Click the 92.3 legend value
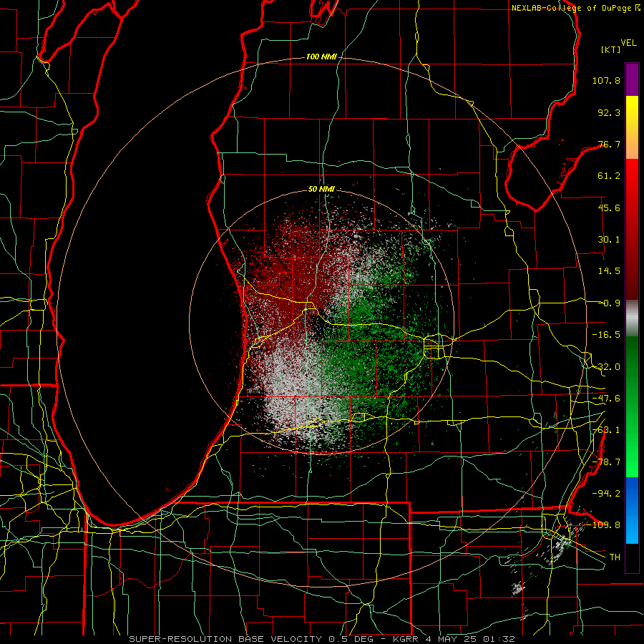 (x=609, y=112)
